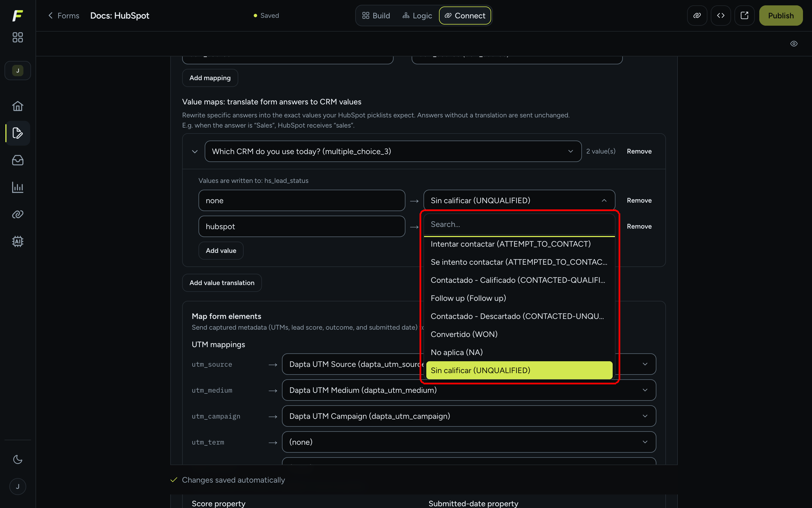Viewport: 812px width, 508px height.
Task: Open the utm_term (none) dropdown
Action: pyautogui.click(x=469, y=442)
